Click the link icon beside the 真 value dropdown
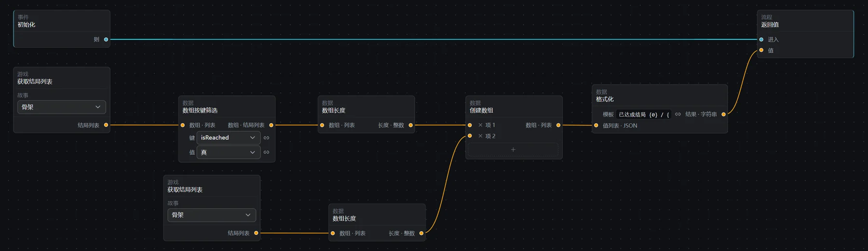The width and height of the screenshot is (868, 251). tap(266, 152)
